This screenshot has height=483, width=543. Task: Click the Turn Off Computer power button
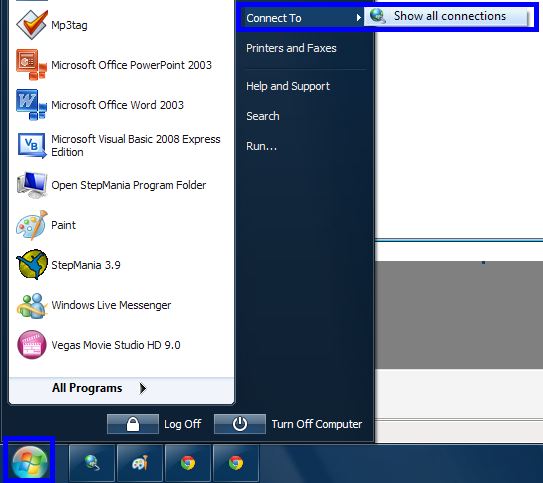(240, 424)
